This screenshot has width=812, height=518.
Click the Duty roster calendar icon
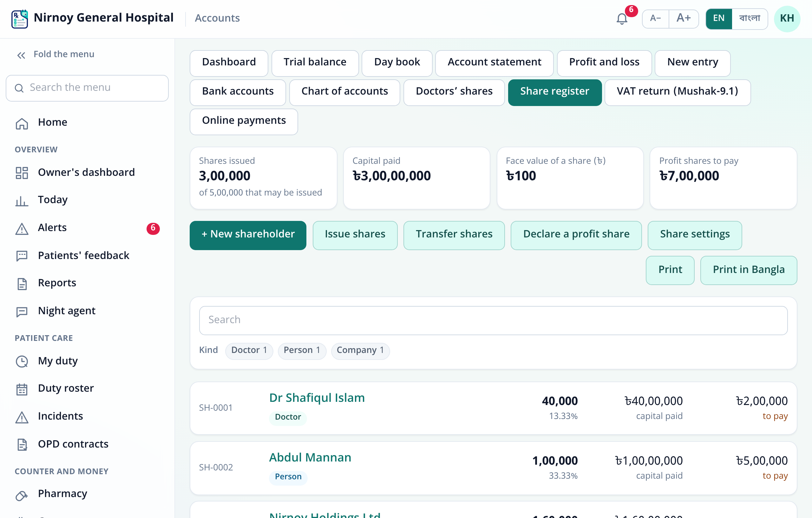pos(22,389)
